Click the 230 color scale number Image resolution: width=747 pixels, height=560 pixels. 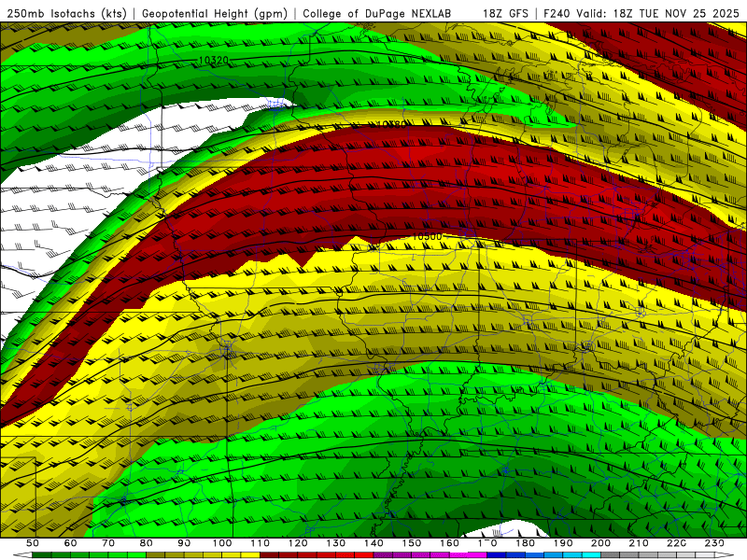(714, 543)
